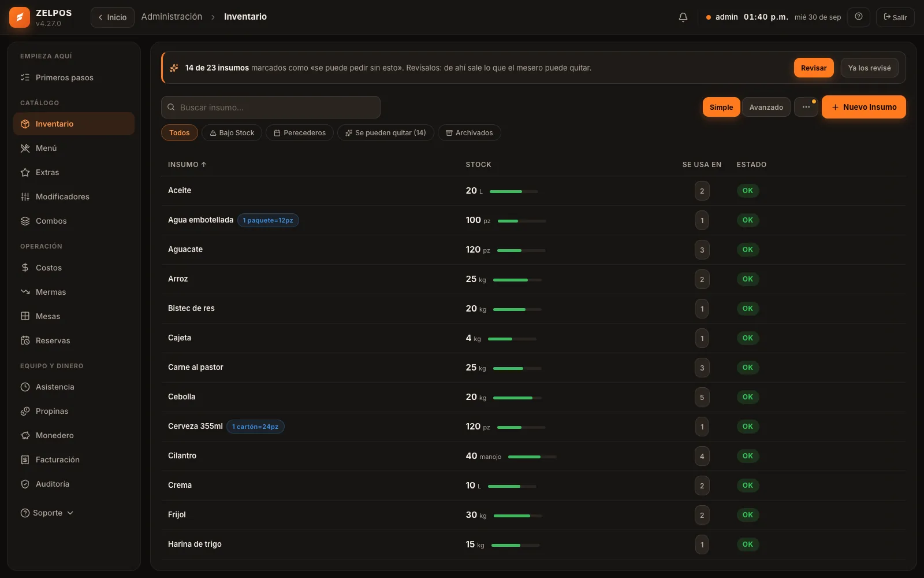Open Primeros pasos in the sidebar
The width and height of the screenshot is (924, 578).
[74, 77]
